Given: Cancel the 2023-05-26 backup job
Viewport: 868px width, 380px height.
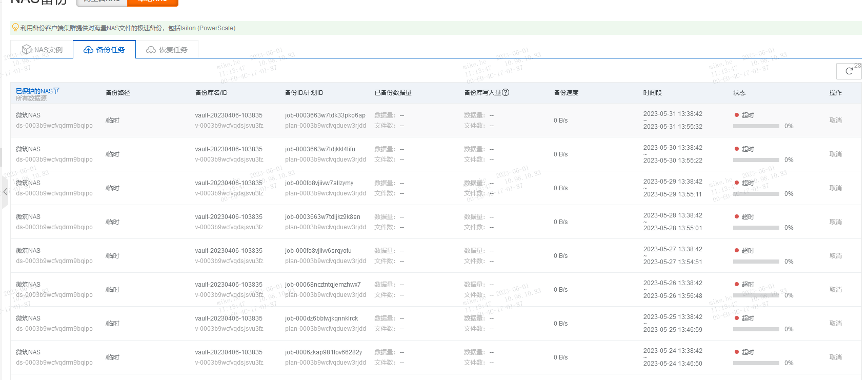Looking at the screenshot, I should (836, 290).
